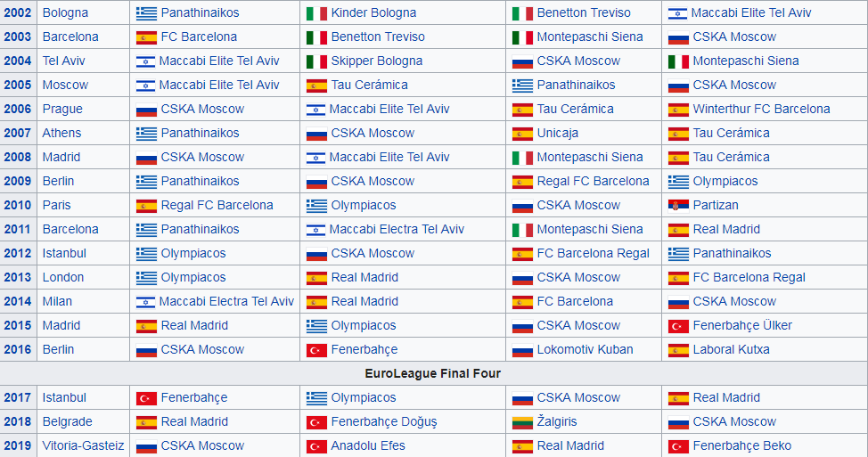Click the Italian flag beside Kinder Bologna
The width and height of the screenshot is (868, 457).
point(316,12)
